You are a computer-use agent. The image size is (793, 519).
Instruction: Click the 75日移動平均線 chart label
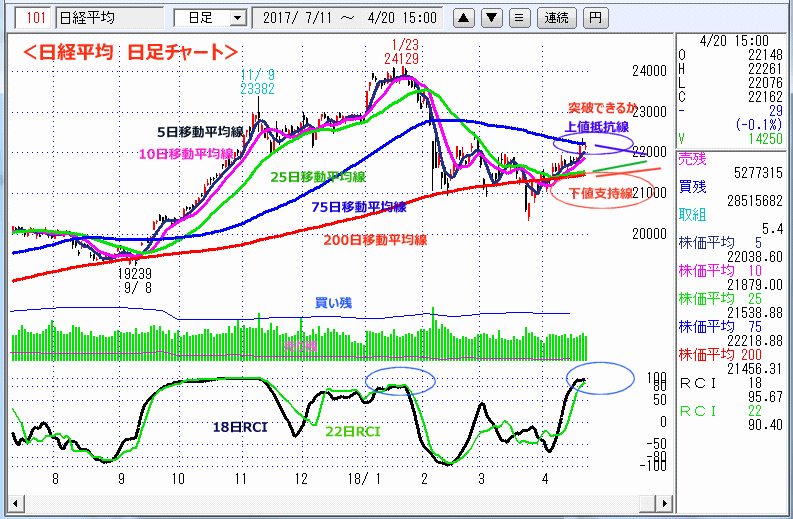click(359, 206)
